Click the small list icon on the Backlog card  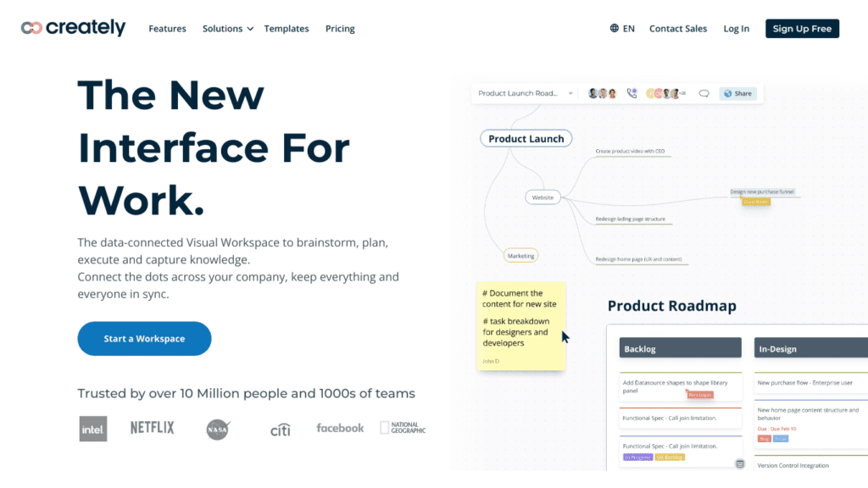pyautogui.click(x=739, y=463)
